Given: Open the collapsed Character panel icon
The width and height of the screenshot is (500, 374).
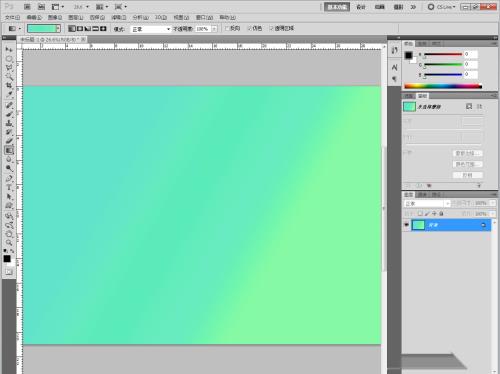Looking at the screenshot, I should [395, 68].
